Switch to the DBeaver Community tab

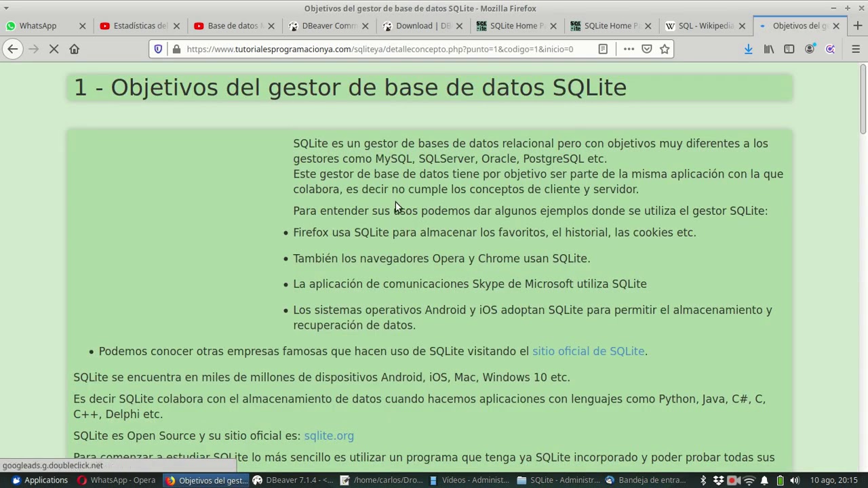[x=330, y=26]
